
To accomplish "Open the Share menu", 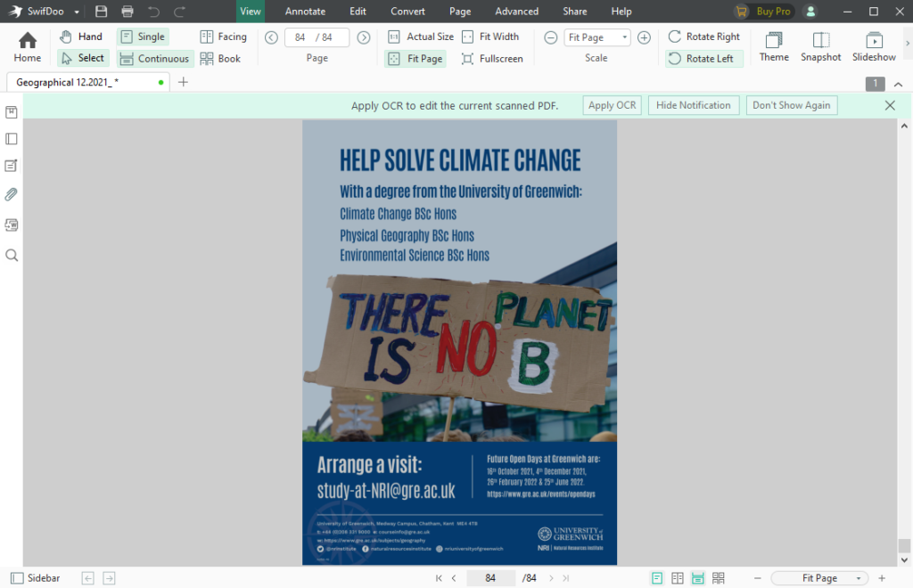I will 575,11.
